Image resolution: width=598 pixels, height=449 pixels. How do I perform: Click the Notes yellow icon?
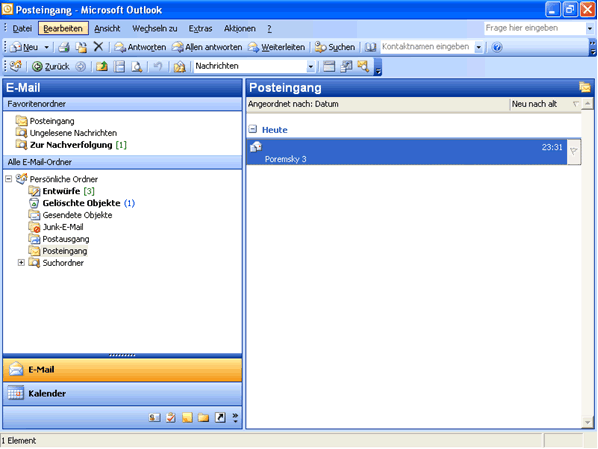pos(187,418)
